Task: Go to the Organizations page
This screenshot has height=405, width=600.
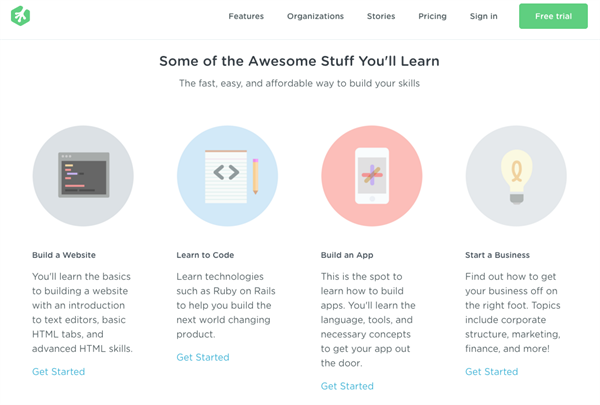Action: [315, 16]
